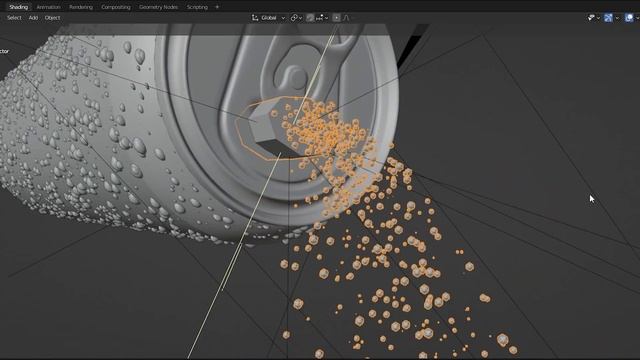Screen dimensions: 640x360
Task: Toggle proportional editing
Action: [336, 18]
